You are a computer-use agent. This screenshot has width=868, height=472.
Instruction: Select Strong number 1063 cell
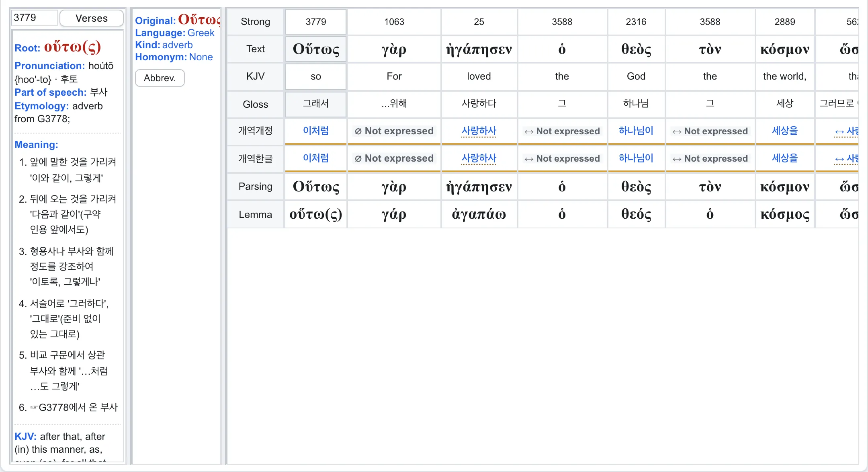pos(394,22)
